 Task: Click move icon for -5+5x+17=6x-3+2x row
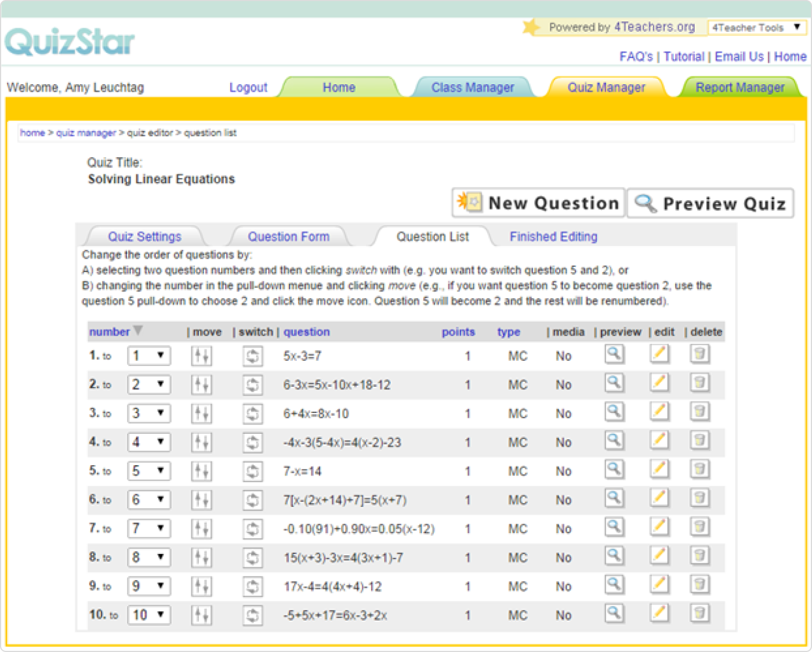pos(201,615)
